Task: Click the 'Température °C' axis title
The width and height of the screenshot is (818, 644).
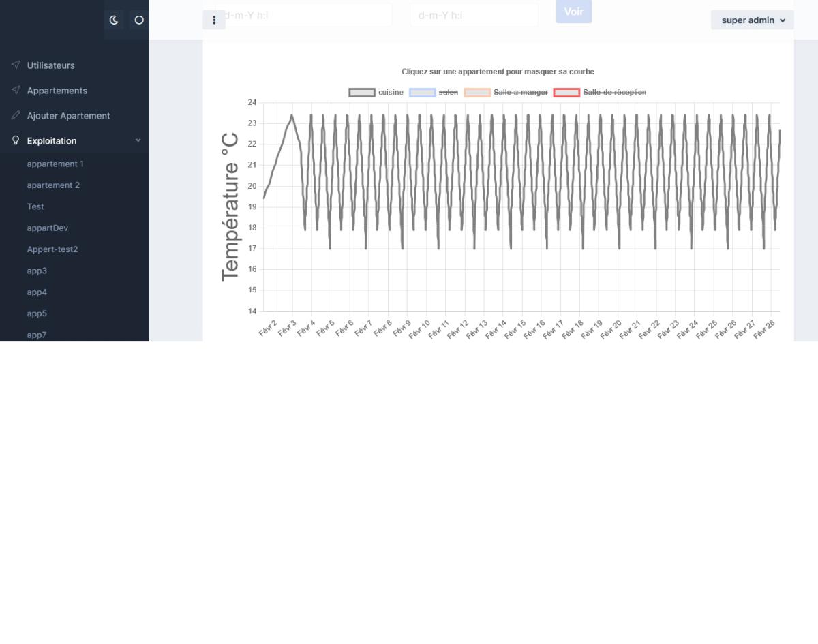Action: coord(230,207)
